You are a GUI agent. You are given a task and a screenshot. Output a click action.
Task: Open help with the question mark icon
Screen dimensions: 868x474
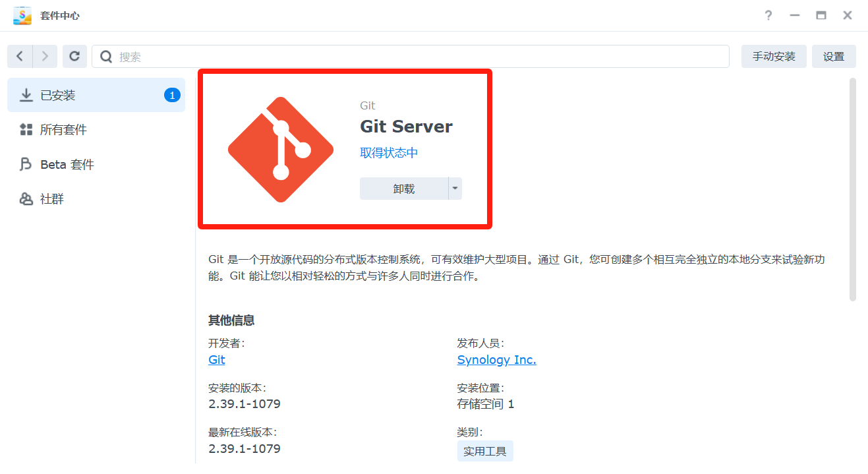[768, 15]
